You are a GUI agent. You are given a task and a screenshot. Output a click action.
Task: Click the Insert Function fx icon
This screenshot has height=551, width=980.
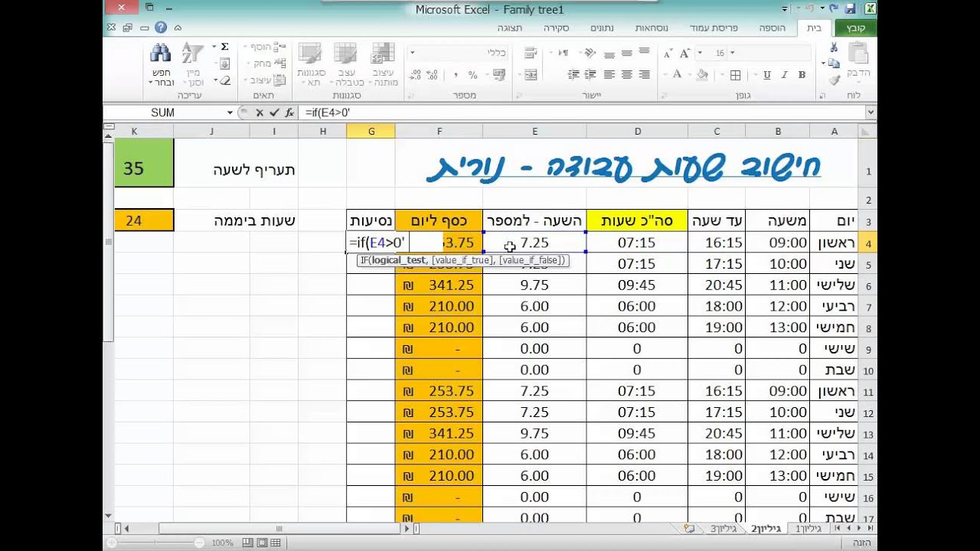coord(289,112)
